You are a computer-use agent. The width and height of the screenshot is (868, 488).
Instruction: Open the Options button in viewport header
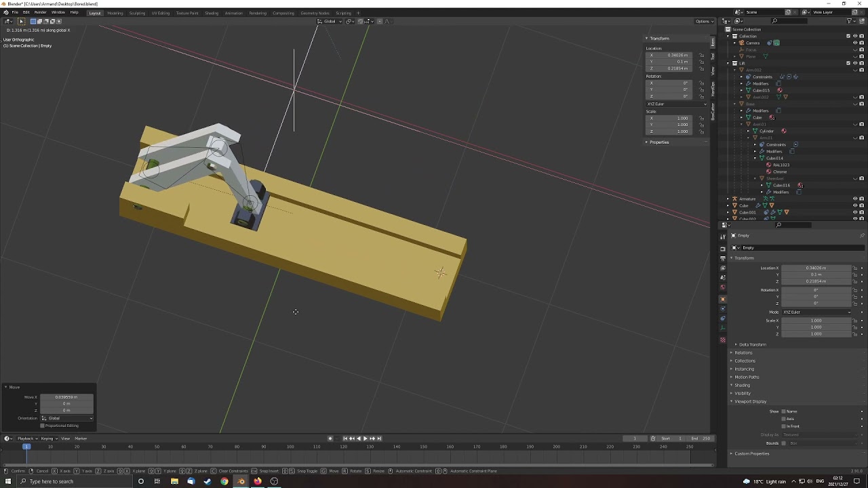(x=705, y=21)
